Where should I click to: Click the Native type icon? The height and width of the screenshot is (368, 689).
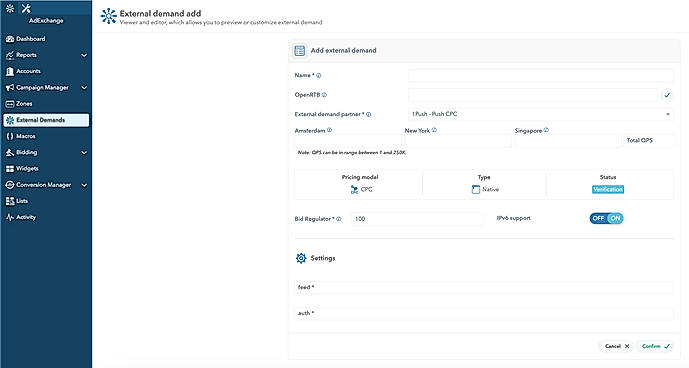[x=475, y=189]
